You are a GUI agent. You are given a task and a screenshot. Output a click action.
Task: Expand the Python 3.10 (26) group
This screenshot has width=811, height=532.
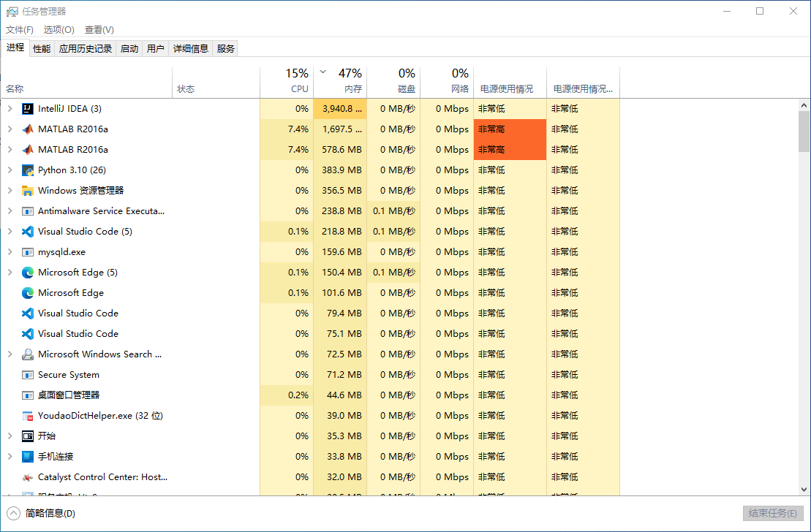tap(10, 170)
